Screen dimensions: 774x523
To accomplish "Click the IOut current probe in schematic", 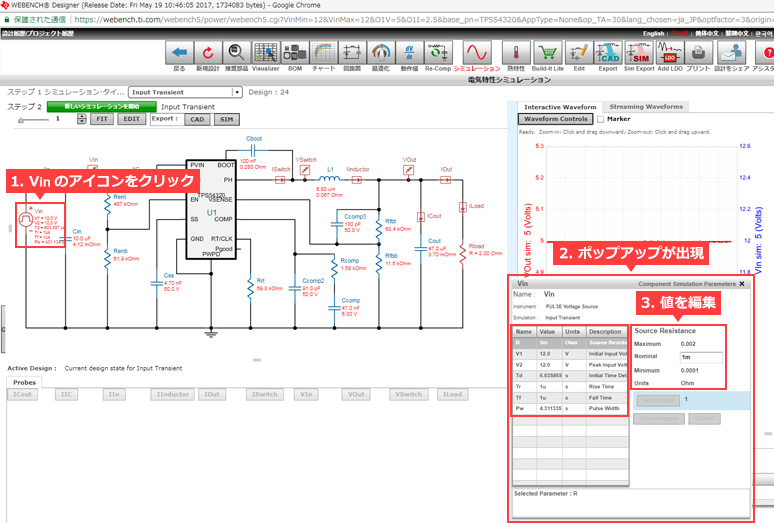I will [445, 180].
